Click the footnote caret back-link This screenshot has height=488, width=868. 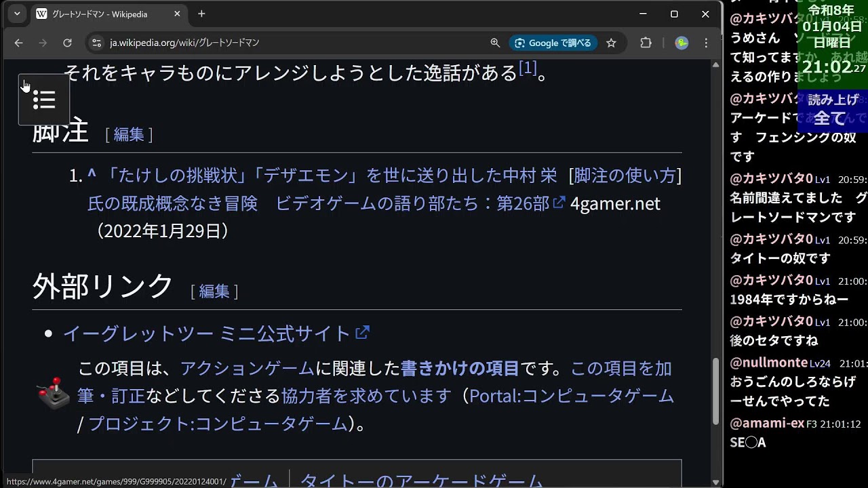click(x=92, y=174)
